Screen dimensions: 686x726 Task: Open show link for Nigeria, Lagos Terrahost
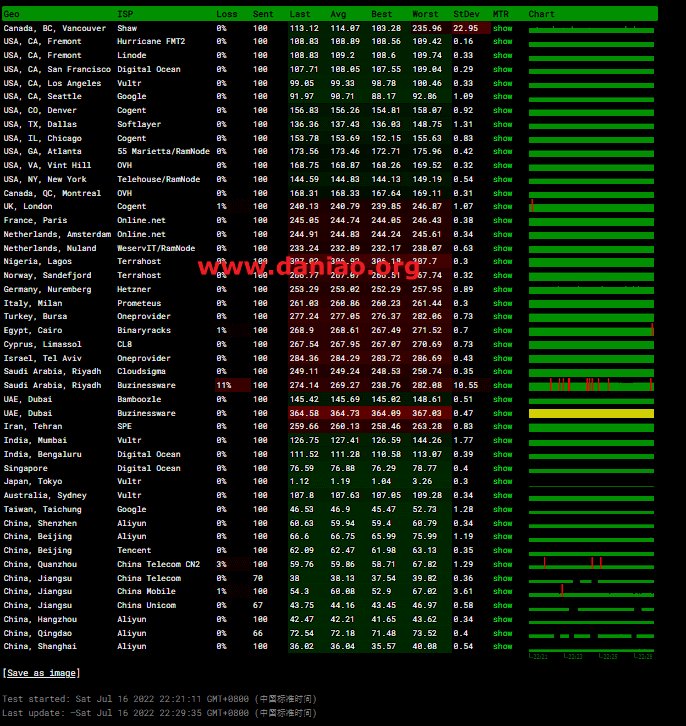coord(502,261)
